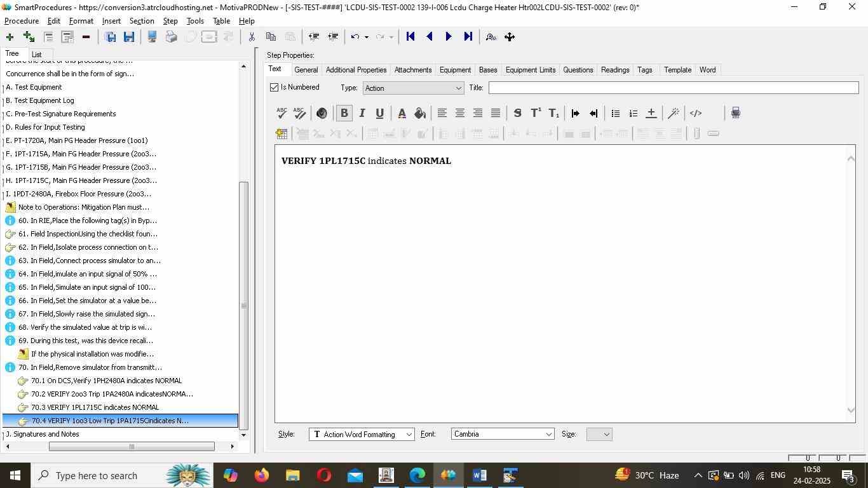The width and height of the screenshot is (868, 488).
Task: Open the Type dropdown showing Action
Action: [x=413, y=88]
